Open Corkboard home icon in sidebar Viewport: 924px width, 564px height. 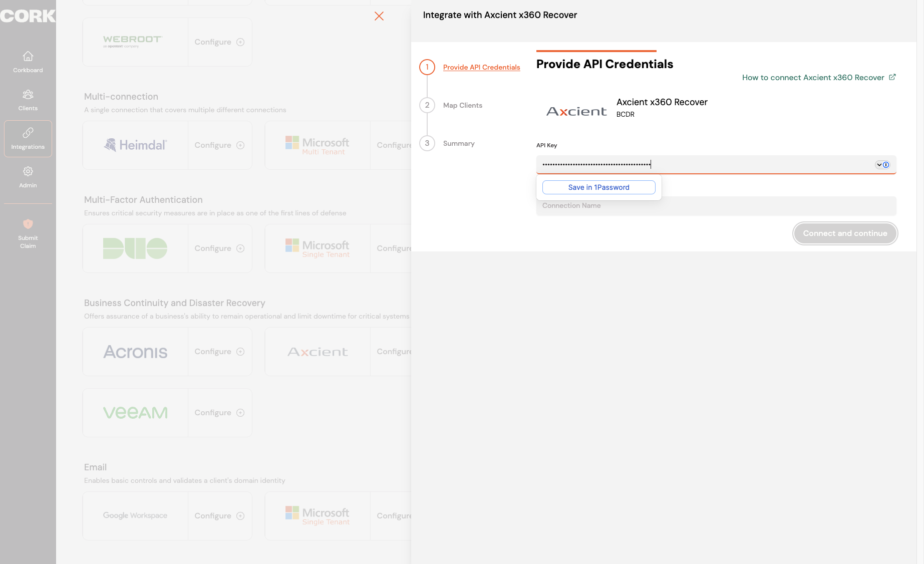[x=28, y=56]
